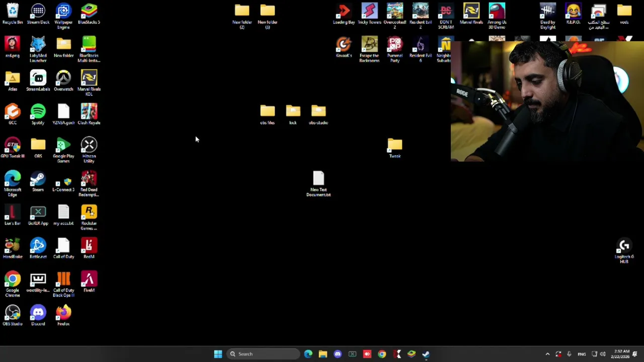Open Hitscan Utility shortcut
The height and width of the screenshot is (362, 644).
pyautogui.click(x=89, y=150)
